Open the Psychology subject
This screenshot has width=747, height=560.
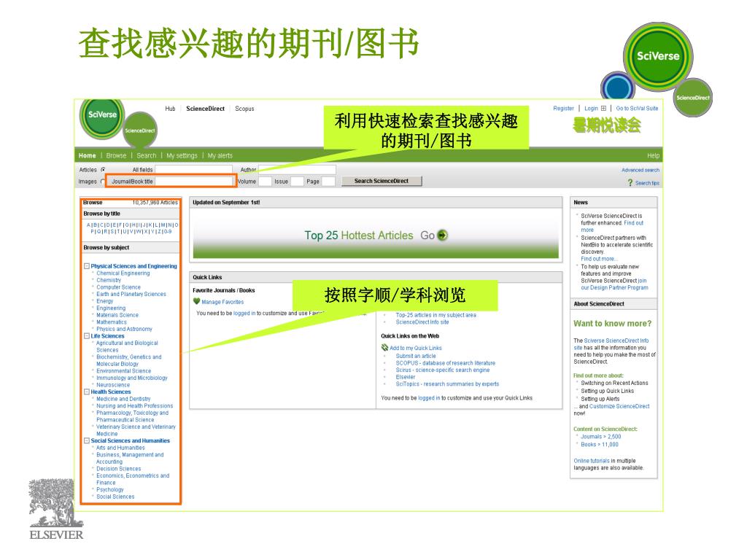pos(109,490)
